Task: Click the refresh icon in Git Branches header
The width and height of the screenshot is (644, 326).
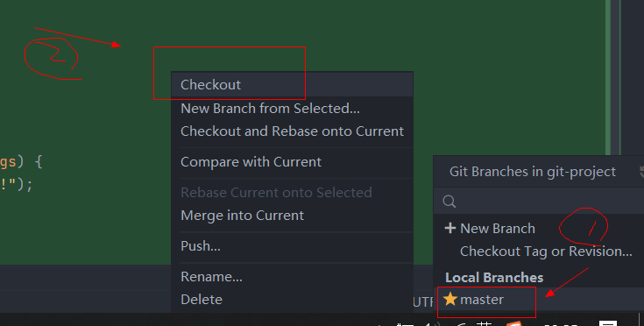Action: coord(641,171)
